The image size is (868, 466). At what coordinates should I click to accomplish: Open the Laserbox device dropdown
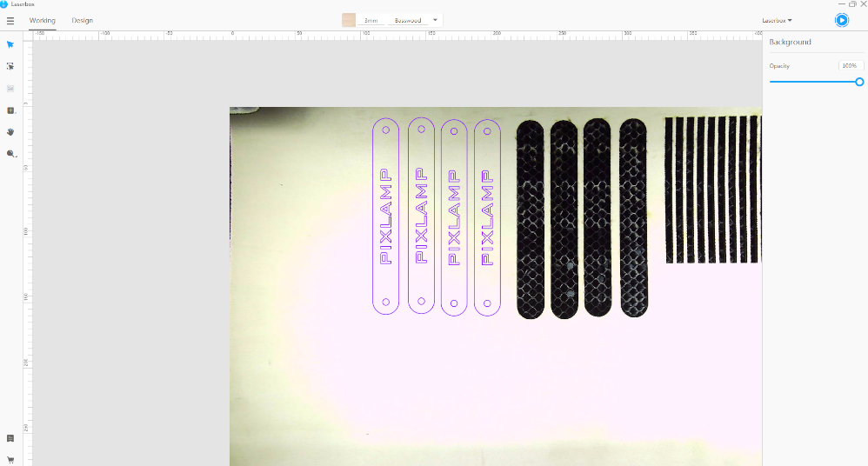(x=777, y=21)
